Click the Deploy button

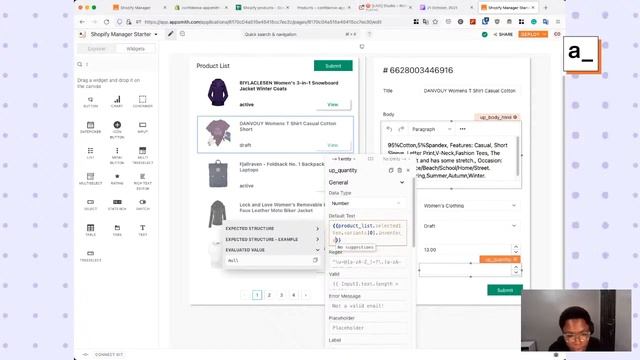533,34
